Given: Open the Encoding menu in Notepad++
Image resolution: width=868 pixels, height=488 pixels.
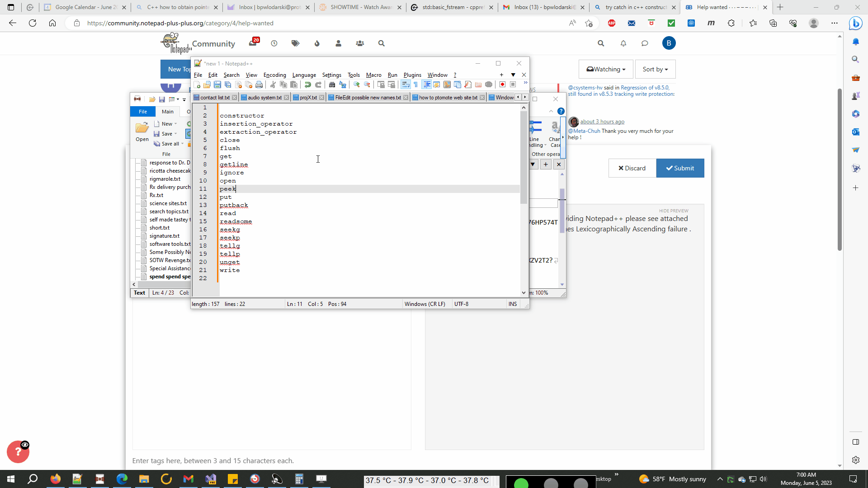Looking at the screenshot, I should point(274,75).
